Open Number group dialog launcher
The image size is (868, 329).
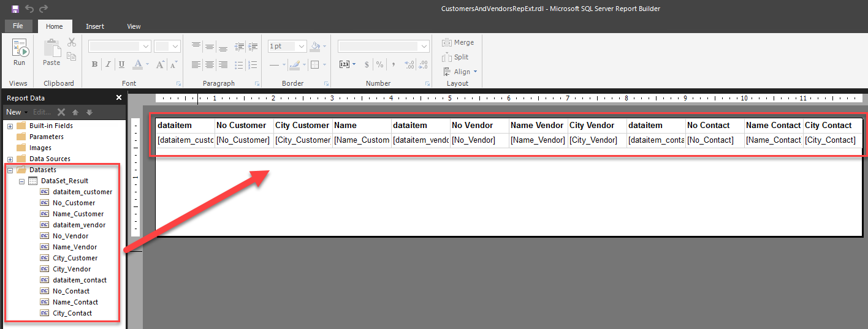(429, 83)
